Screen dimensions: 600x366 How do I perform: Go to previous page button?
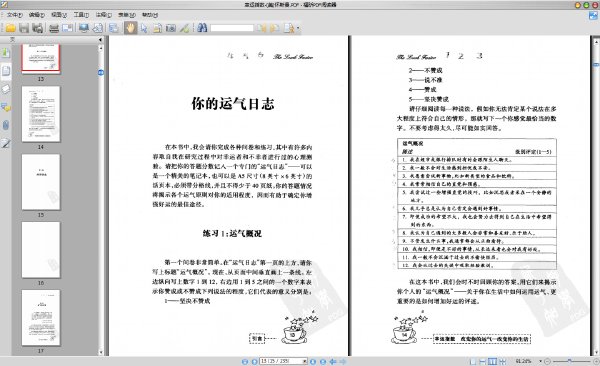pyautogui.click(x=254, y=361)
